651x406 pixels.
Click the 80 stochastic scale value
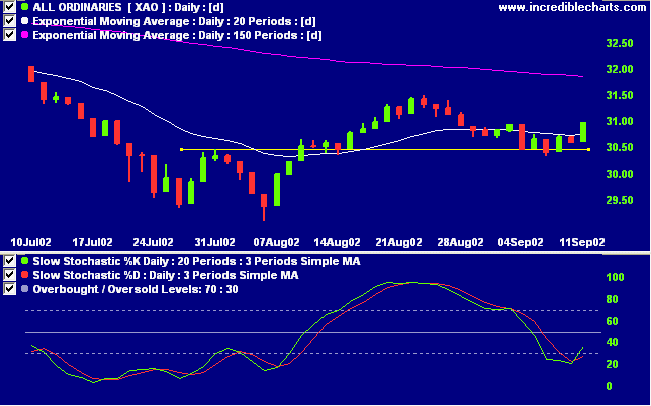612,299
